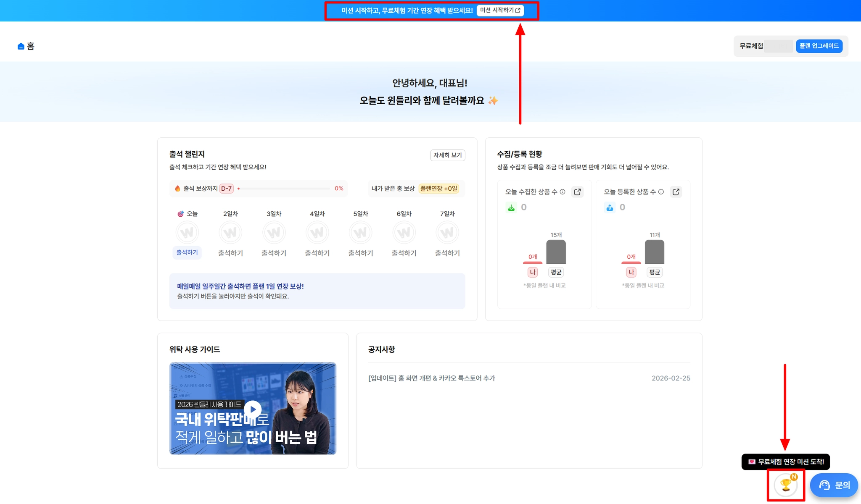Image resolution: width=861 pixels, height=504 pixels.
Task: Click the 2일차 attendance stamp
Action: [230, 233]
